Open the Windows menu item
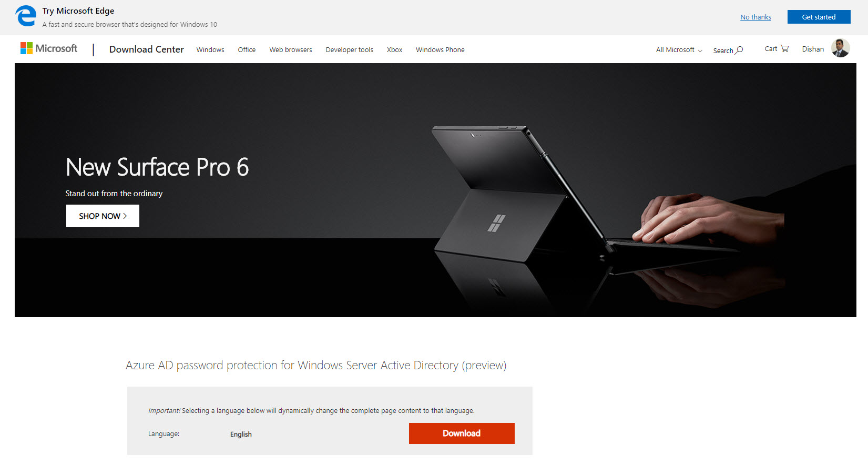The height and width of the screenshot is (465, 868). [210, 50]
